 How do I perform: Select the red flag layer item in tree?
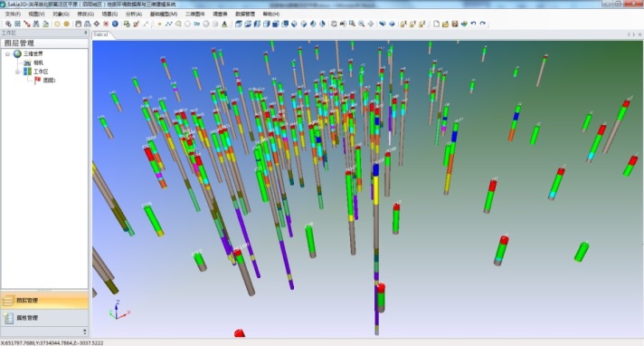(45, 81)
